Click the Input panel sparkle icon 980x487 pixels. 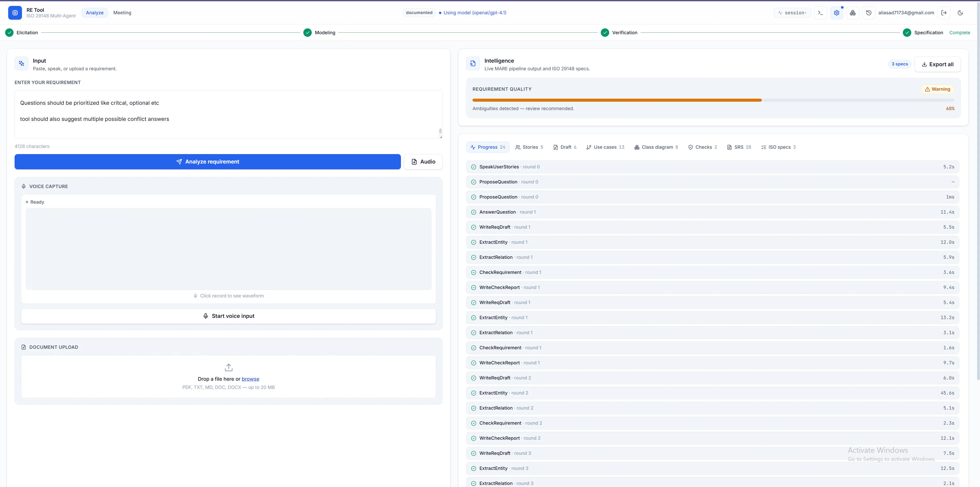[x=21, y=64]
